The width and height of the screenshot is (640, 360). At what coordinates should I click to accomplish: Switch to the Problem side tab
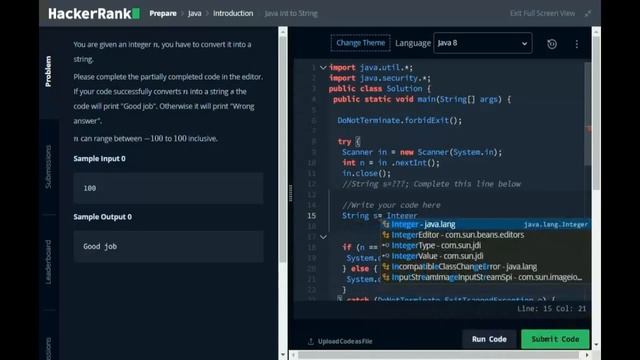(49, 71)
